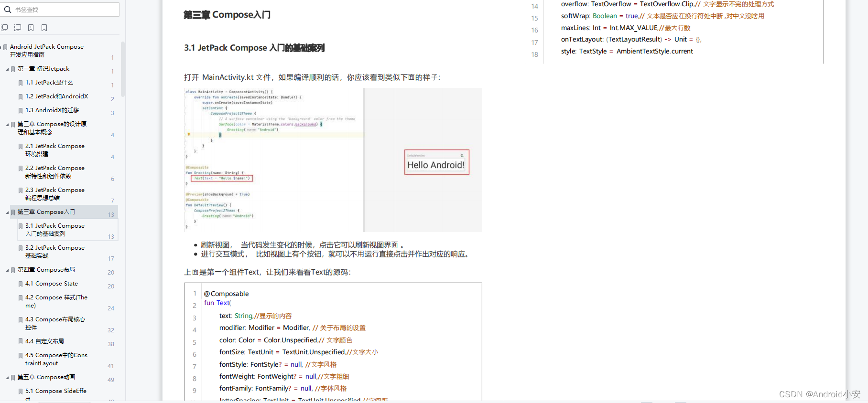868x403 pixels.
Task: Click code line fun Text(
Action: click(x=217, y=303)
